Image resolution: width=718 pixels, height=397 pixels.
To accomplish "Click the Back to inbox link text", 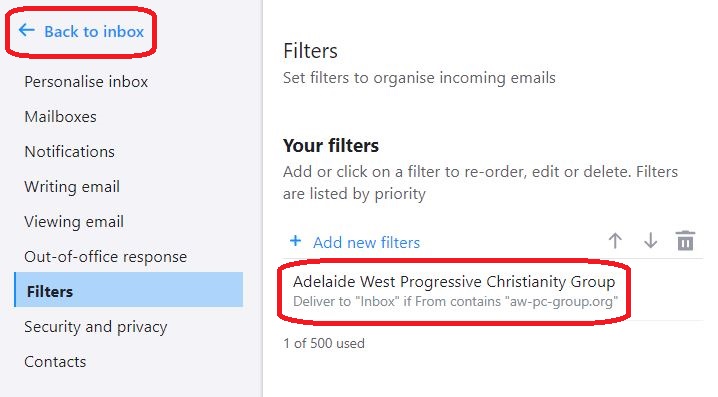I will pos(94,32).
